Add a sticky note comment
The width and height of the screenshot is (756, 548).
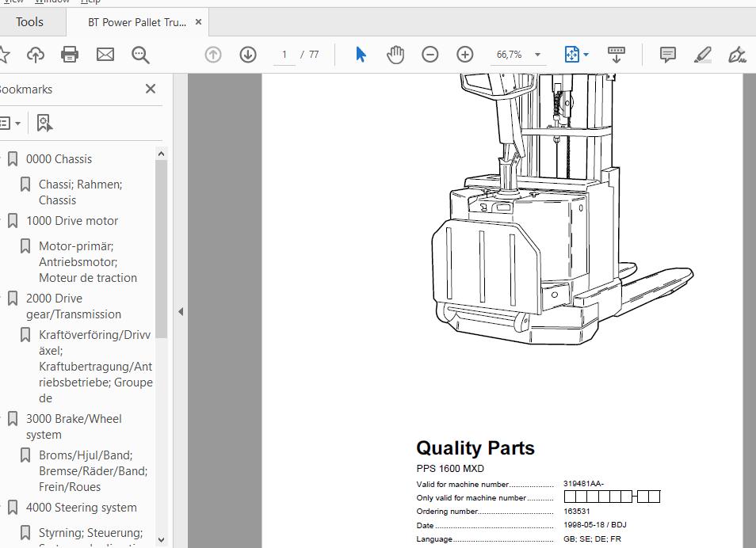click(x=668, y=55)
